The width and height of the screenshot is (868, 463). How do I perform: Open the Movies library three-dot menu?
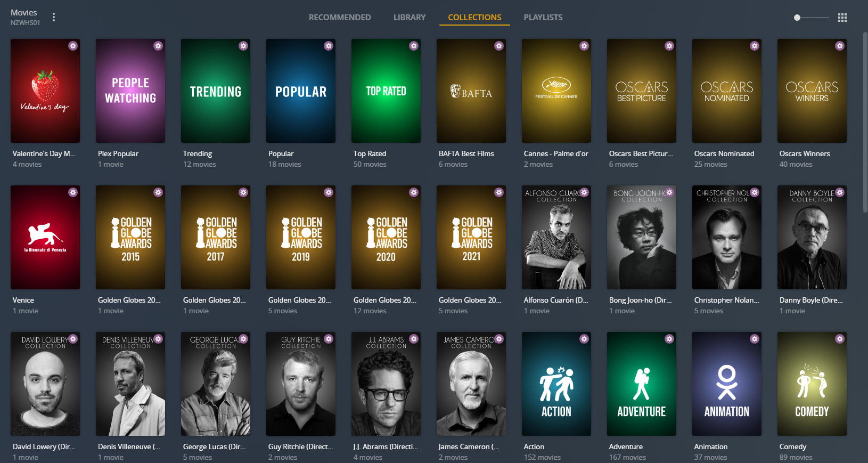click(54, 17)
